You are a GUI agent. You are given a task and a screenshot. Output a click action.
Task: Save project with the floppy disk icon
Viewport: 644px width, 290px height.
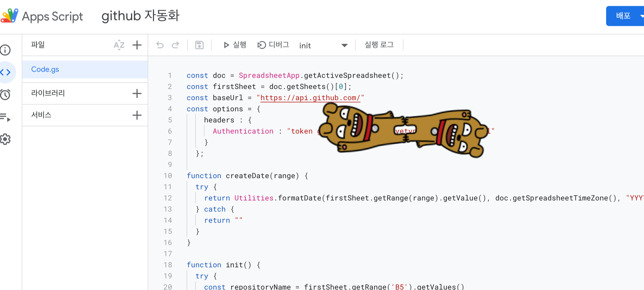pyautogui.click(x=199, y=45)
